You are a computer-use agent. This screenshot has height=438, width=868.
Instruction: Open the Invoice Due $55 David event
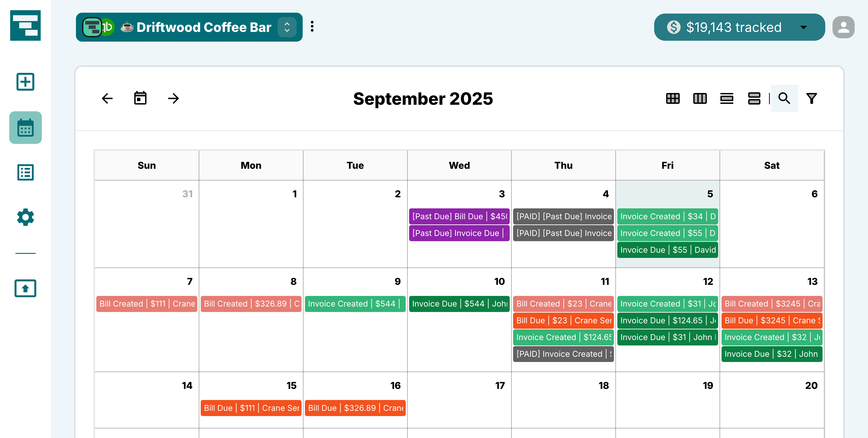point(667,250)
